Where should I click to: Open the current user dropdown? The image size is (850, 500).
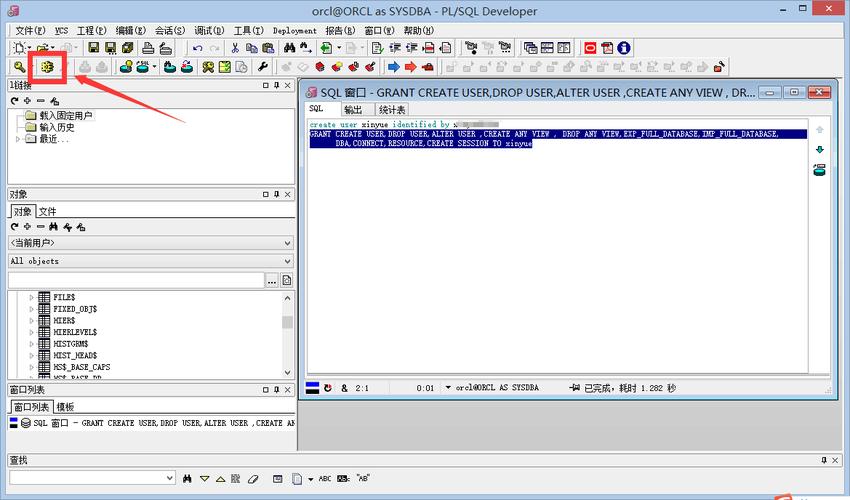click(288, 243)
